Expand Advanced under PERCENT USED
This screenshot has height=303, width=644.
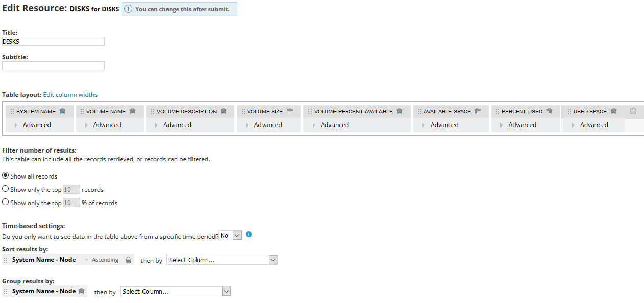(x=518, y=125)
